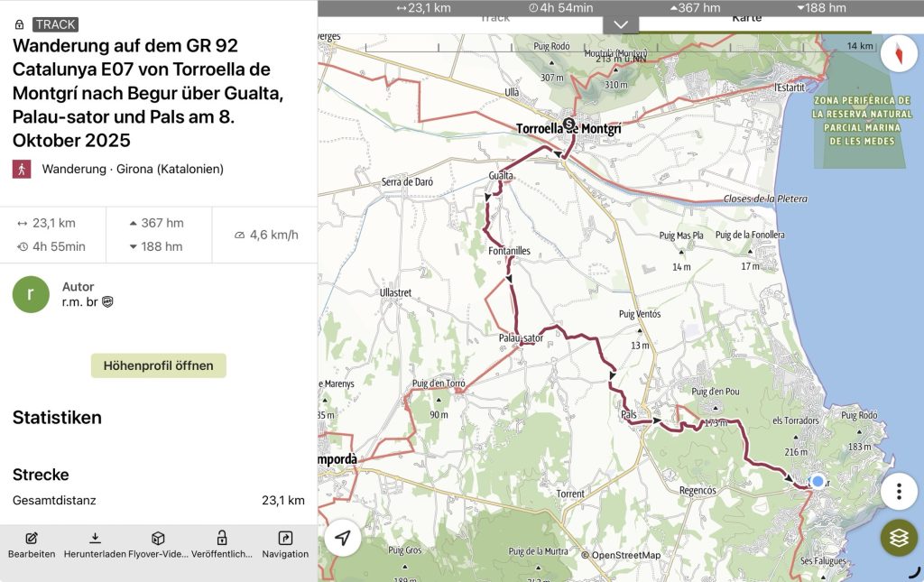Open the Flyover-Video cube icon

[158, 539]
